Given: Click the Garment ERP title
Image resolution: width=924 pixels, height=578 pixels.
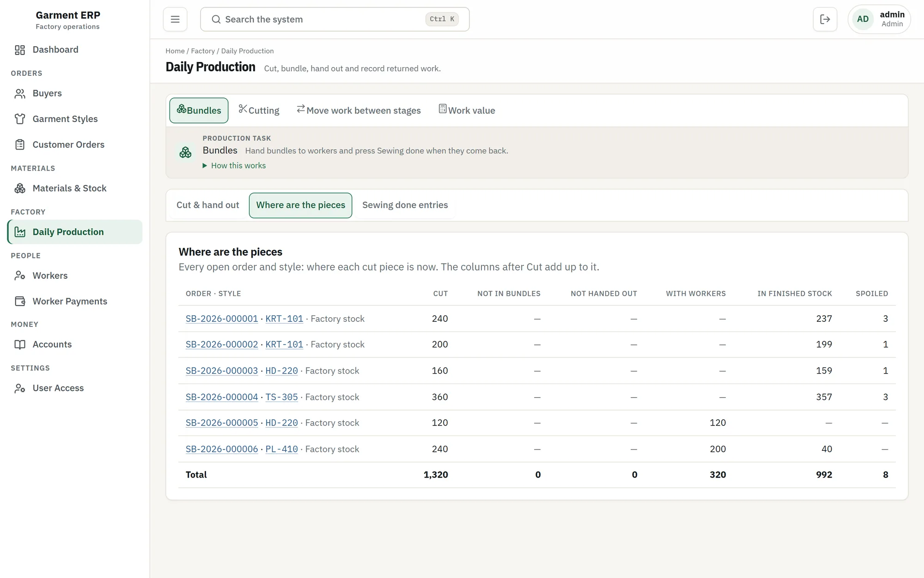Looking at the screenshot, I should coord(68,15).
